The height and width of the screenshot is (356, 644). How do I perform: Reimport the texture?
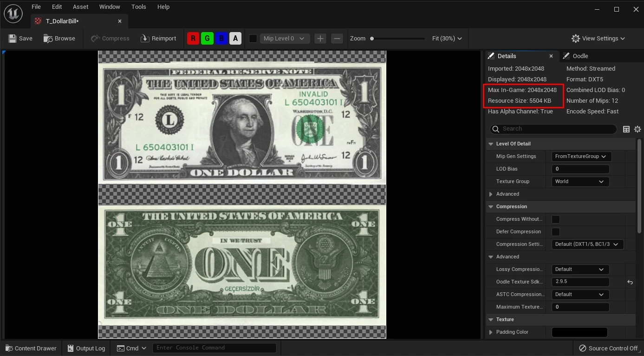(158, 39)
